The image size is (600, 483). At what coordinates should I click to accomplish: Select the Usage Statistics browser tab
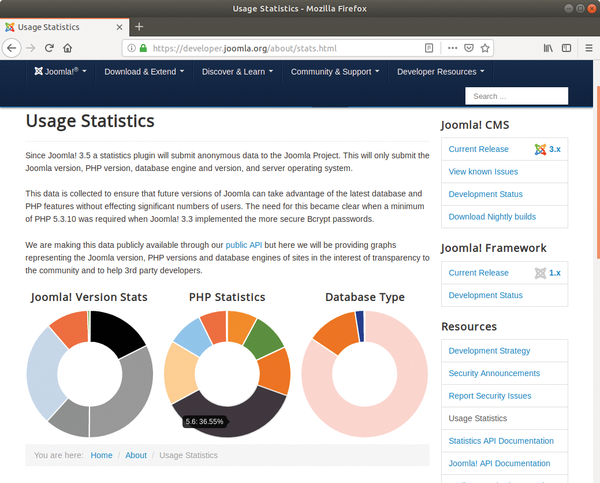coord(64,27)
